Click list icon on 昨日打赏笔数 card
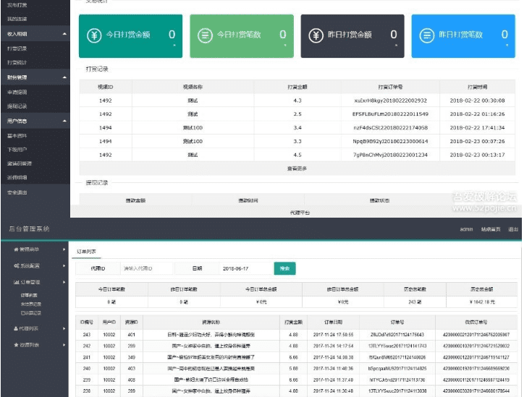The image size is (532, 397). (x=427, y=35)
